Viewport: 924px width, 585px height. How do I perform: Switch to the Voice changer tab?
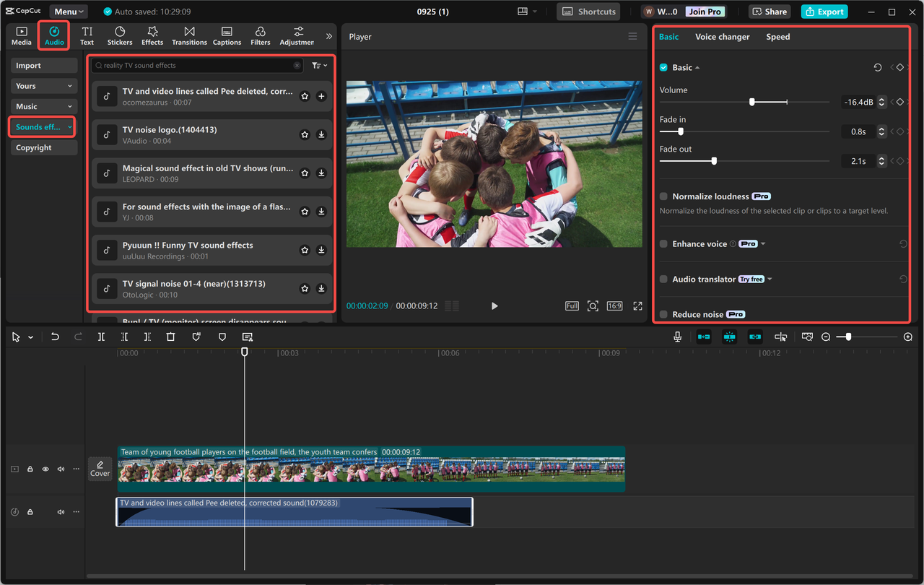(x=722, y=36)
